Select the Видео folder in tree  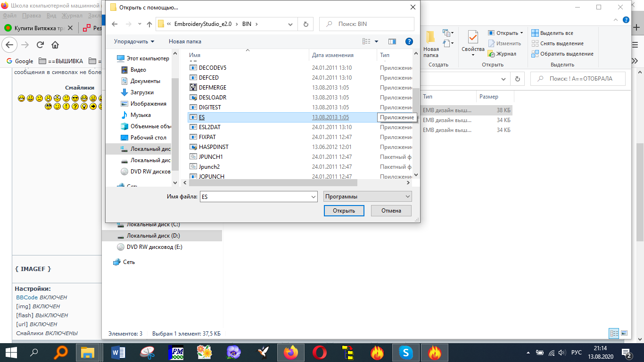click(134, 70)
